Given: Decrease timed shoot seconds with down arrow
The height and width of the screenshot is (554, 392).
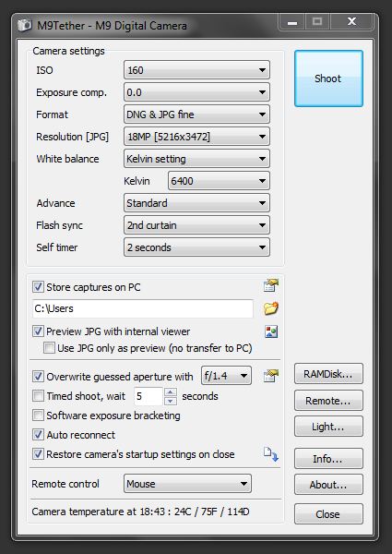Looking at the screenshot, I should [x=171, y=401].
